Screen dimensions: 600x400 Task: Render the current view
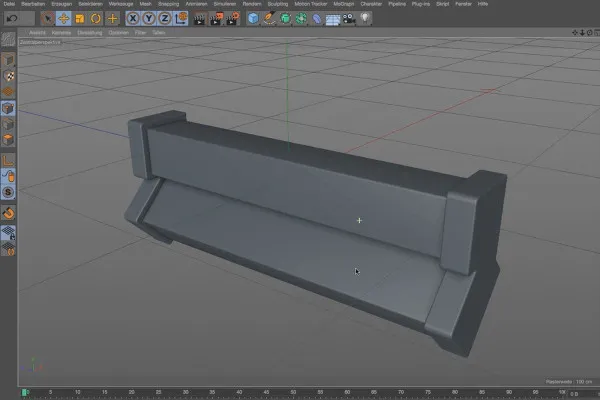tap(199, 19)
